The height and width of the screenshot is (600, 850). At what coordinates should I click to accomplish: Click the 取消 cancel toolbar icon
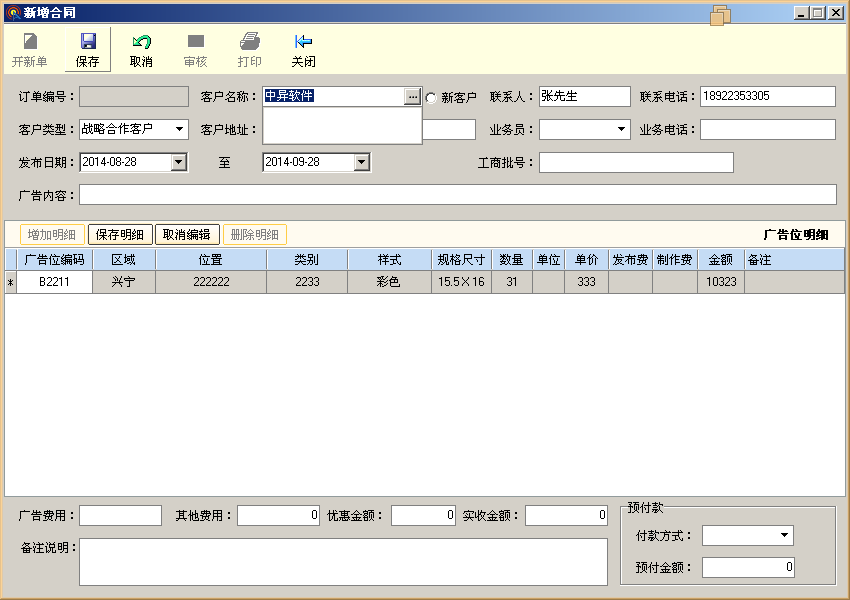[x=141, y=42]
